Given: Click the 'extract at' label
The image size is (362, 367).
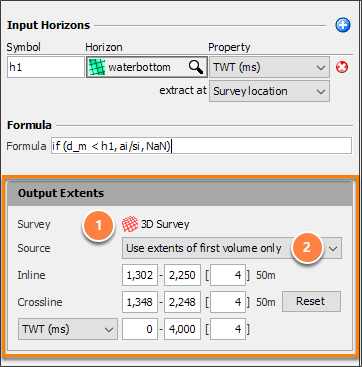Looking at the screenshot, I should click(x=183, y=91).
